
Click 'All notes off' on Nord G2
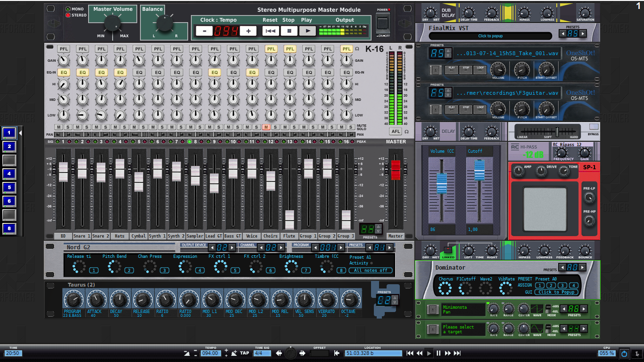click(x=370, y=270)
